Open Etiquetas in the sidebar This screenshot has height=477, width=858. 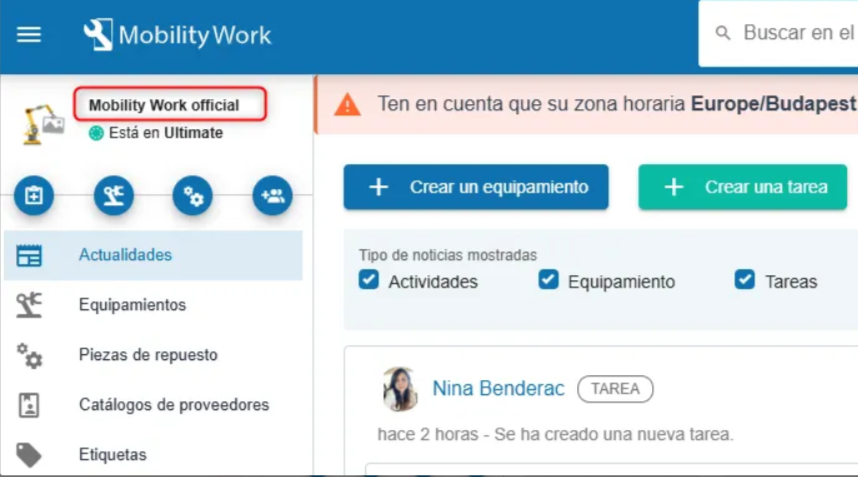(x=112, y=455)
